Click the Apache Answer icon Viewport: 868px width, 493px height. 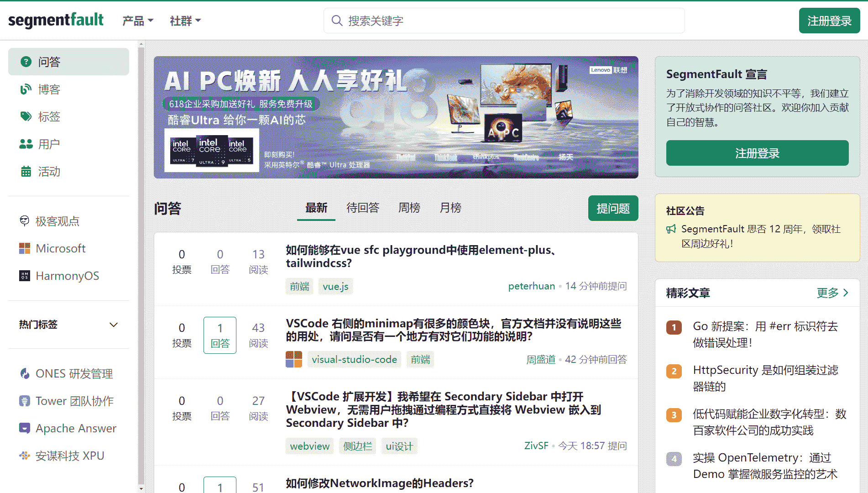[25, 428]
